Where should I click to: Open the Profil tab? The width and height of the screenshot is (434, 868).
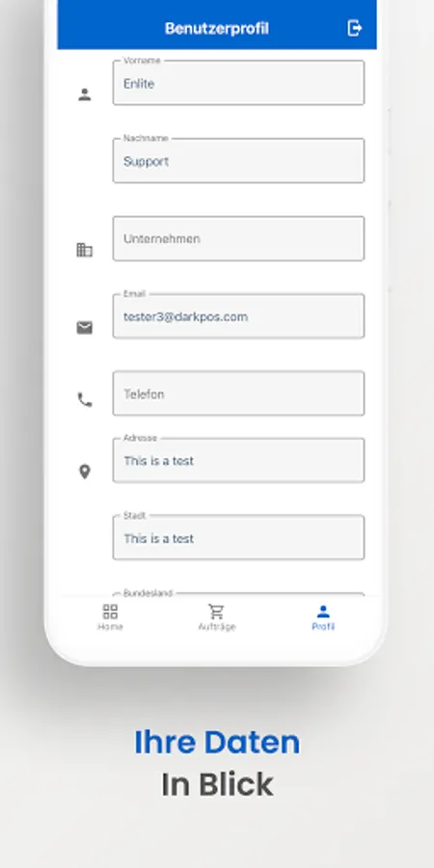(x=323, y=618)
